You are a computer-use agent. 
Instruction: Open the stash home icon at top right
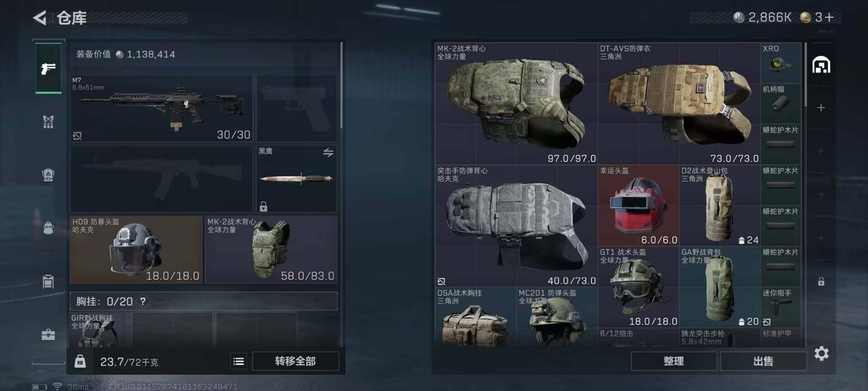pos(821,65)
